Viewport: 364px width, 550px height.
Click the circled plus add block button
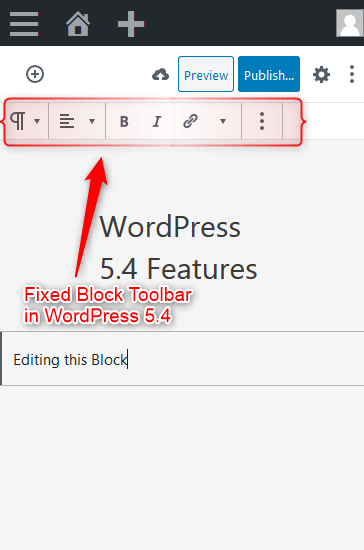(x=35, y=74)
